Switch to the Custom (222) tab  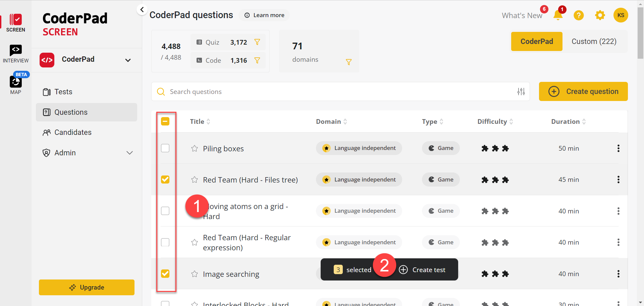594,42
